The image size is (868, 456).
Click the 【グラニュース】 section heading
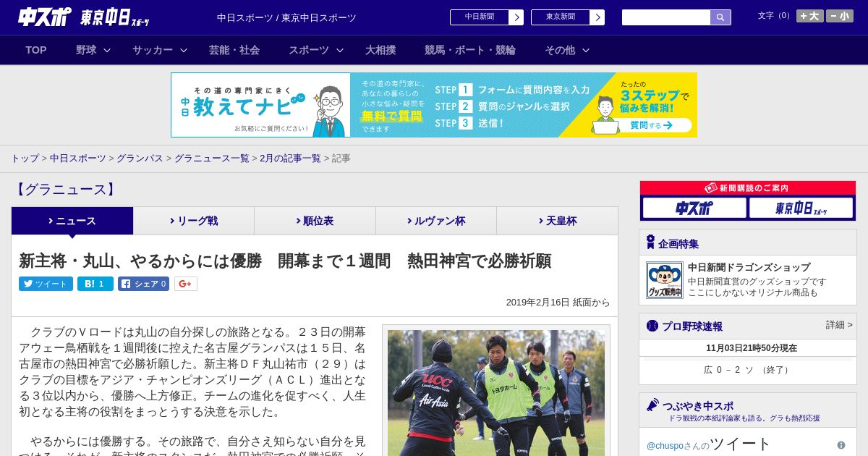coord(65,190)
